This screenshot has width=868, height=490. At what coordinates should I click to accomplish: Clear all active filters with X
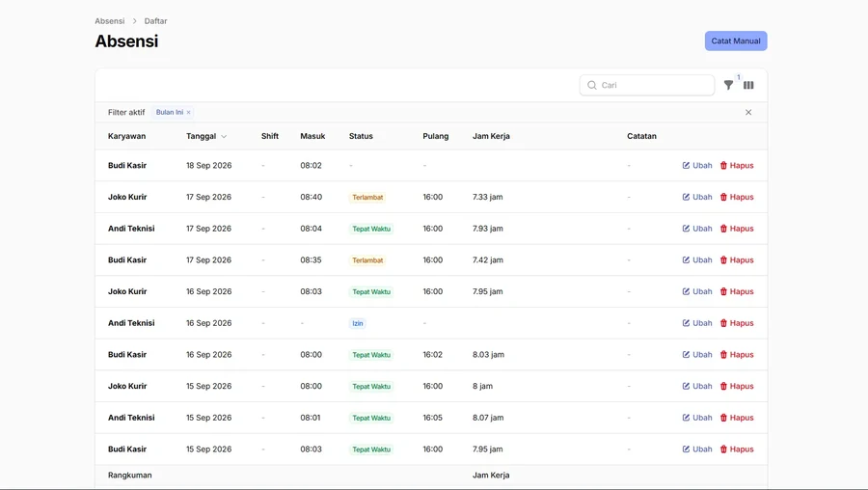pos(748,113)
